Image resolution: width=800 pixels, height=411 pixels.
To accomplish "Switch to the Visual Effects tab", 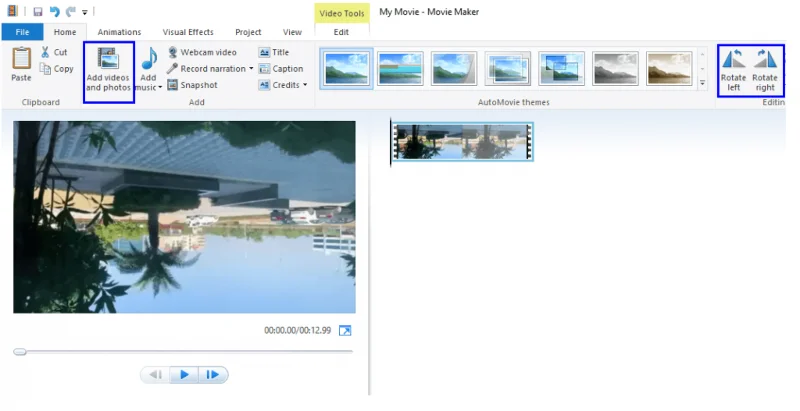I will tap(188, 32).
